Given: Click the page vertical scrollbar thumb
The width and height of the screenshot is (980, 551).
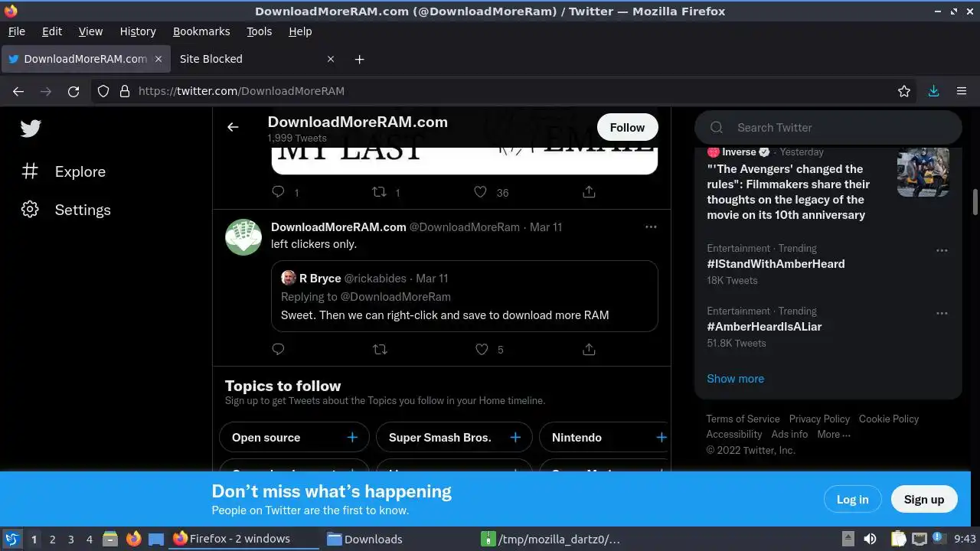Looking at the screenshot, I should 975,202.
